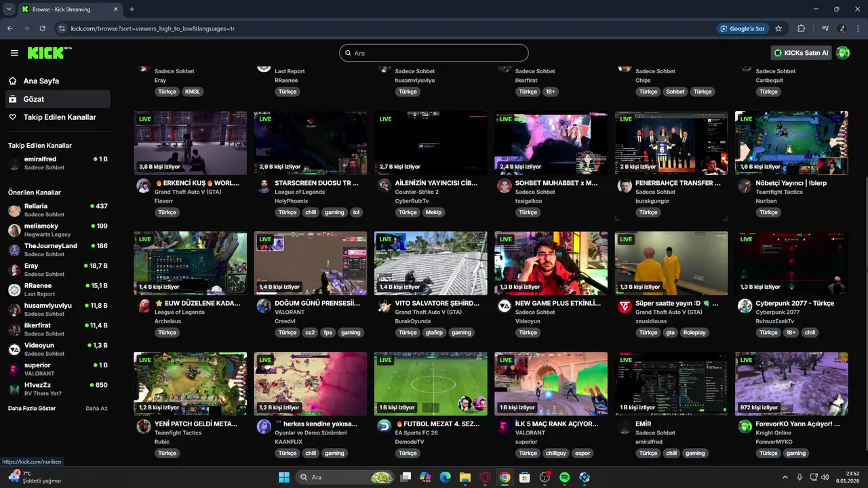Open DemodeTV channel avatar

[x=384, y=426]
